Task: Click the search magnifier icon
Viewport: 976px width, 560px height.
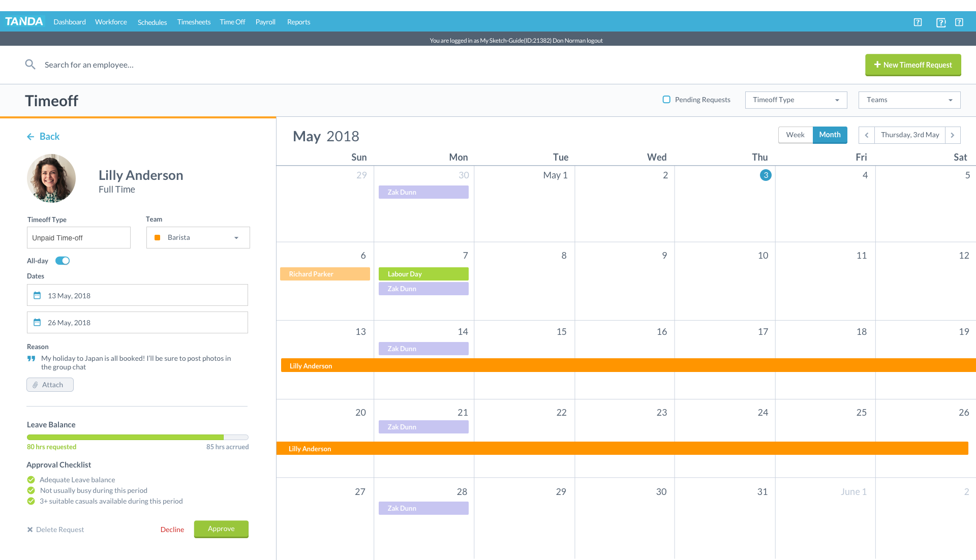Action: pyautogui.click(x=30, y=65)
